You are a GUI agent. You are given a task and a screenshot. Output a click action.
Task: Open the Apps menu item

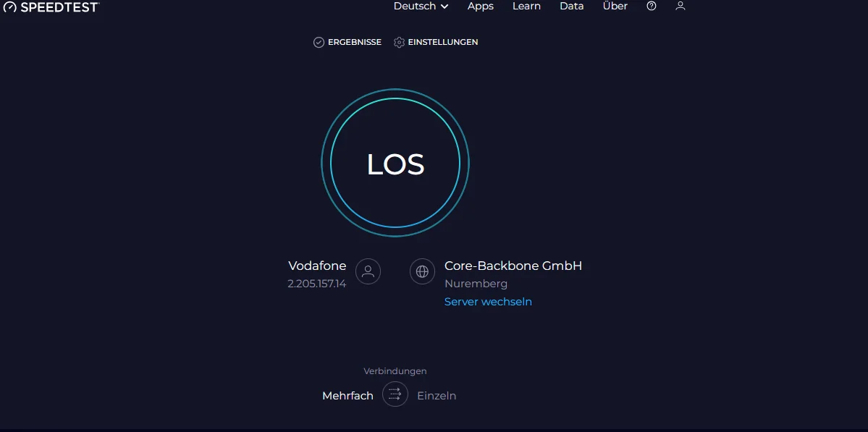480,6
